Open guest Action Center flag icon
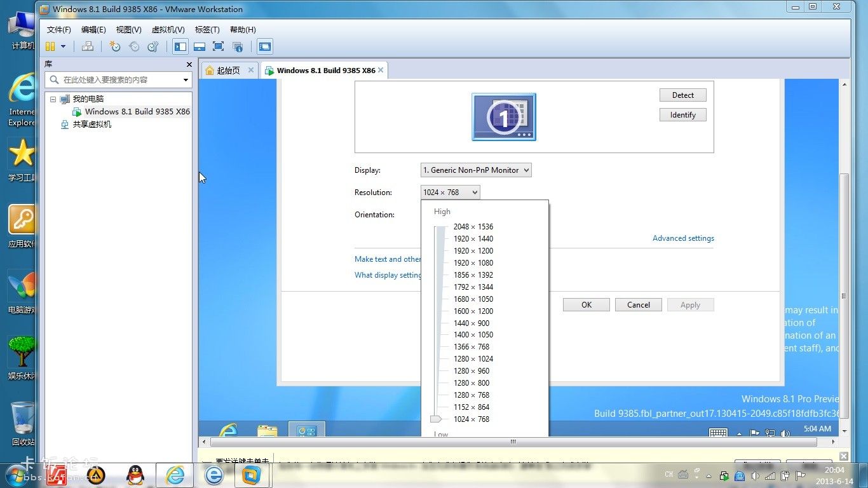This screenshot has width=868, height=488. (x=754, y=433)
